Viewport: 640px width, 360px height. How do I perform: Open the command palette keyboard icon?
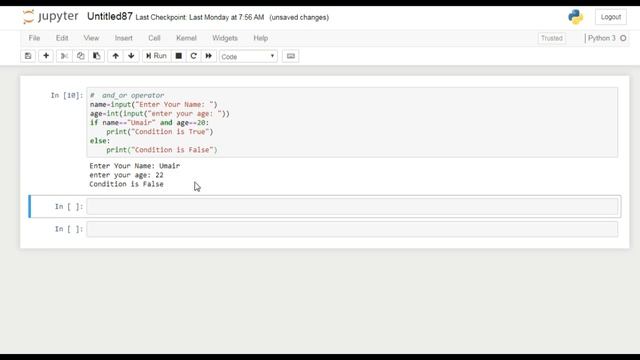click(x=291, y=56)
